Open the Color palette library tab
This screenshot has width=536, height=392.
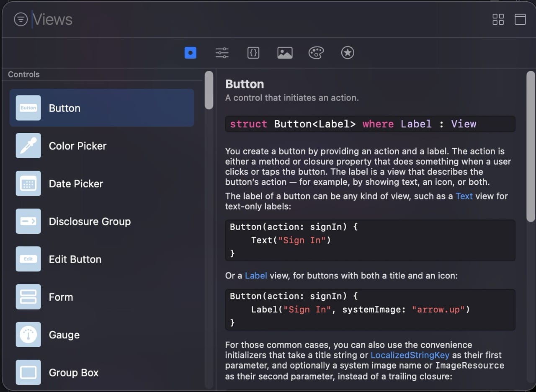click(x=316, y=53)
